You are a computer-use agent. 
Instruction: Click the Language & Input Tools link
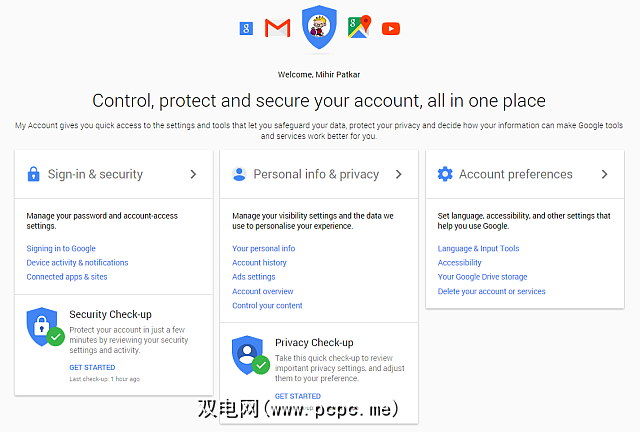pyautogui.click(x=479, y=248)
